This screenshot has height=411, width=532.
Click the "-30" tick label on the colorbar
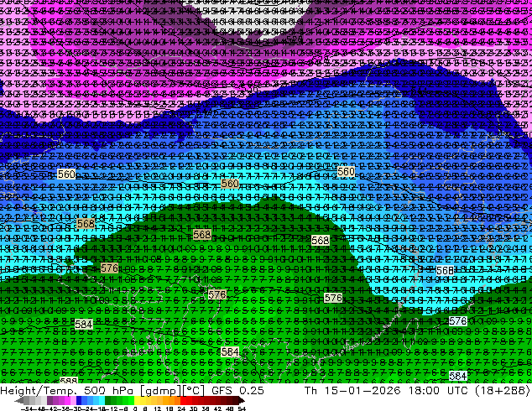point(77,408)
